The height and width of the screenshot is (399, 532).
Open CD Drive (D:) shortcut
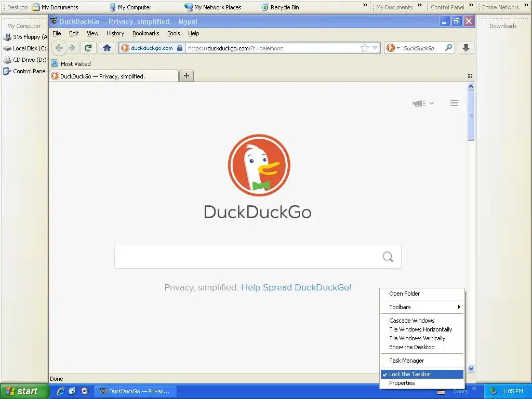[x=25, y=60]
